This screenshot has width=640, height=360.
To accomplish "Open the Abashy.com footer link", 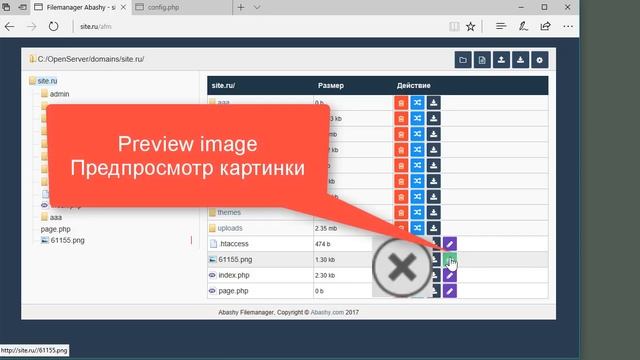I will 327,313.
